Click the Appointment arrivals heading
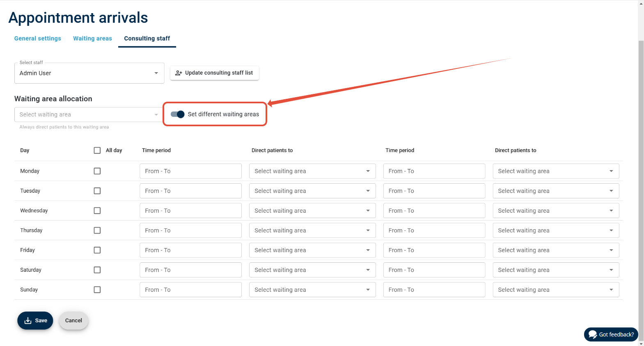The width and height of the screenshot is (644, 346). (78, 18)
